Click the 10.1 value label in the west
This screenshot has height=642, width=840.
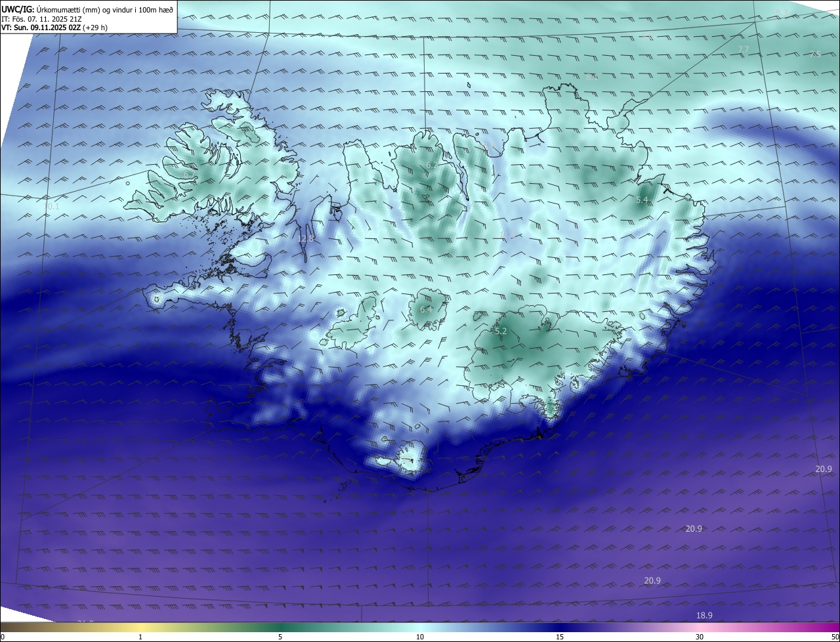point(51,207)
